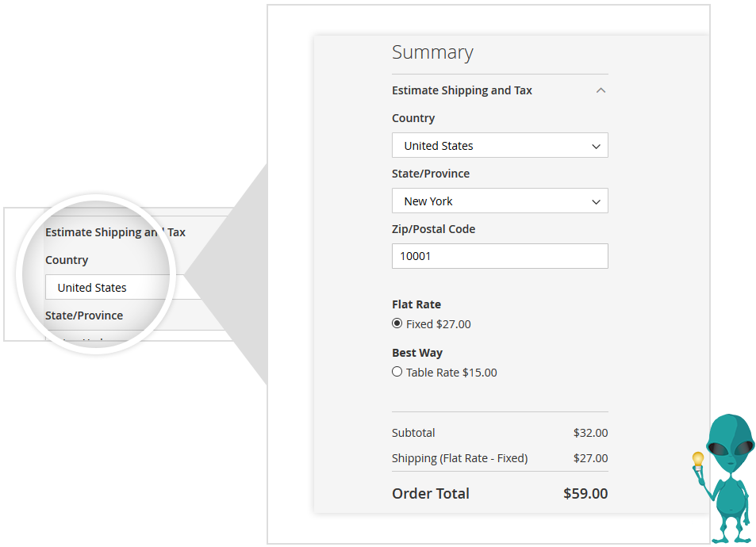Click the Zip/Postal Code label
This screenshot has width=756, height=547.
(433, 229)
